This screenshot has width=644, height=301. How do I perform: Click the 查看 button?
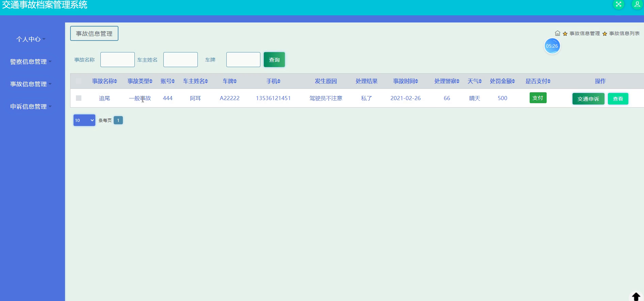click(618, 99)
